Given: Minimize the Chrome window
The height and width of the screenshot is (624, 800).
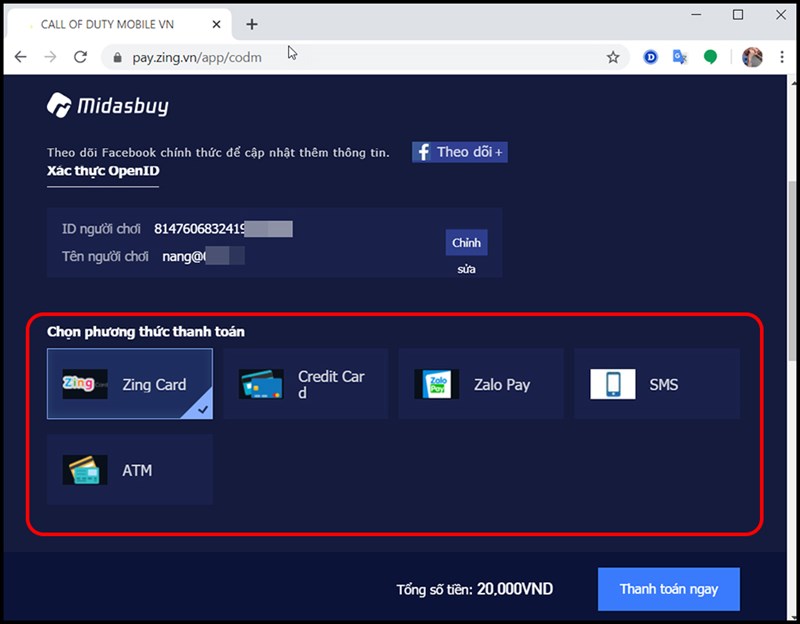Looking at the screenshot, I should click(x=696, y=15).
